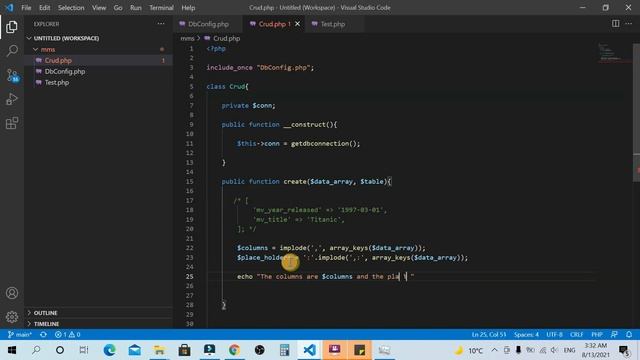This screenshot has width=640, height=360.
Task: Open the Manage gear icon
Action: (12, 317)
